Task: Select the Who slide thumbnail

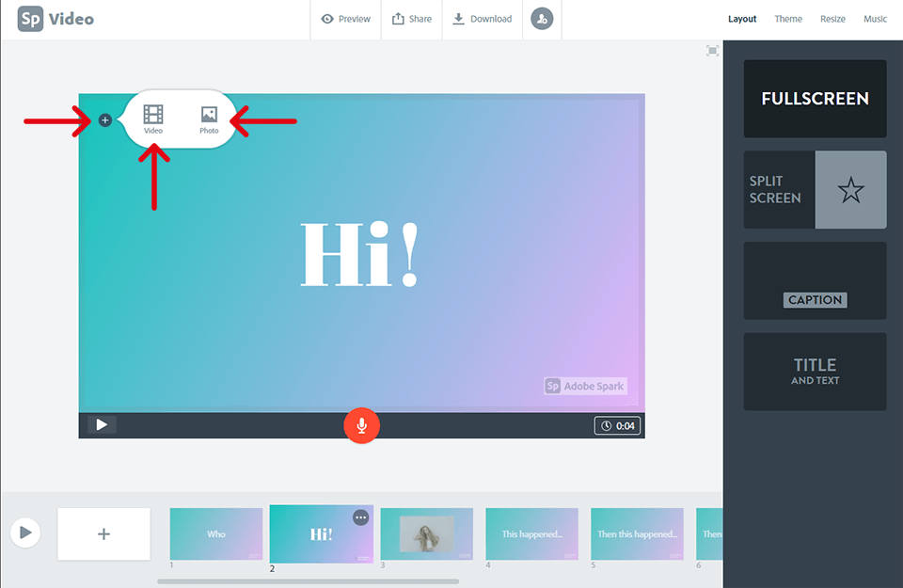Action: click(x=216, y=533)
